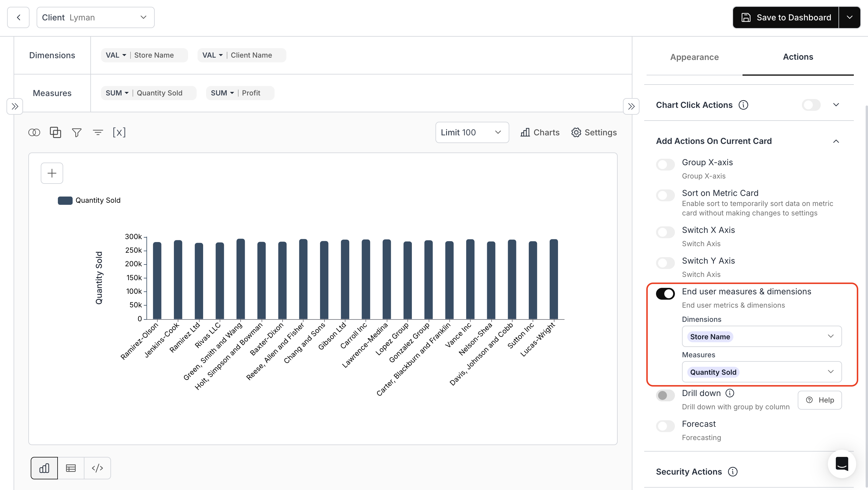Enable the Drill down toggle
This screenshot has width=868, height=490.
(x=665, y=395)
